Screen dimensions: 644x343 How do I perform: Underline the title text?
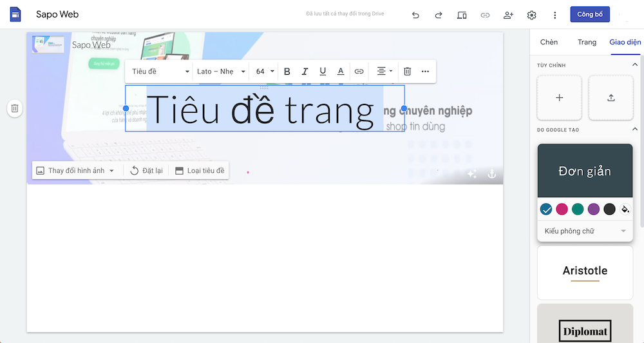(323, 72)
